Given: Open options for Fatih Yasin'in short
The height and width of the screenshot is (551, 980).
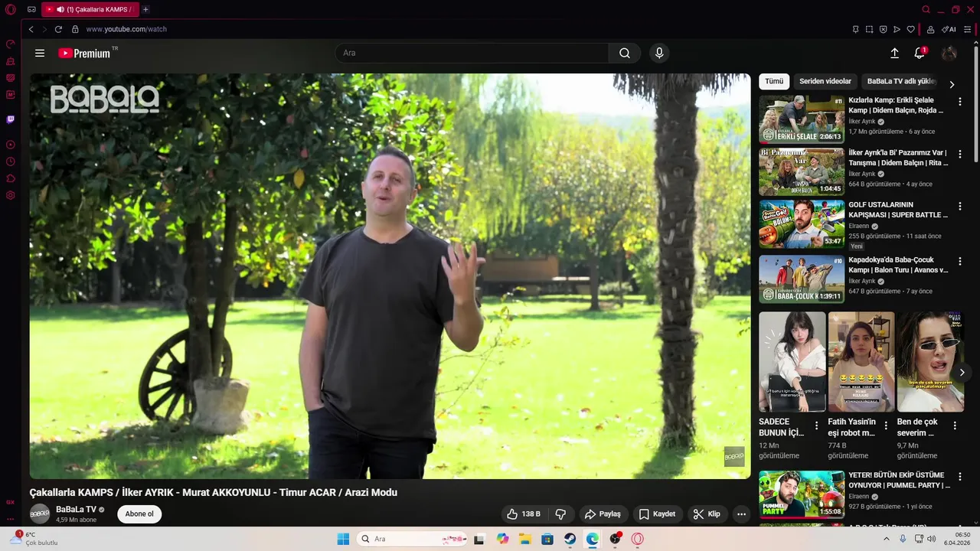Looking at the screenshot, I should (x=886, y=425).
